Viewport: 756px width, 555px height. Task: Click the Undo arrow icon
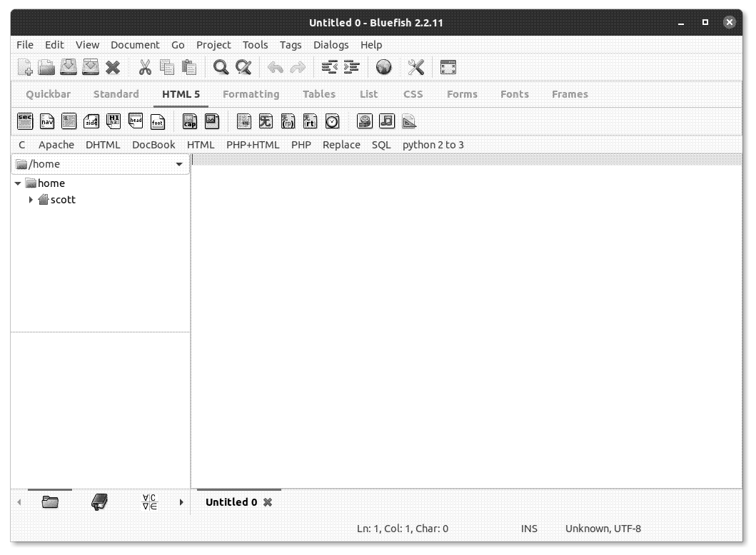click(276, 68)
